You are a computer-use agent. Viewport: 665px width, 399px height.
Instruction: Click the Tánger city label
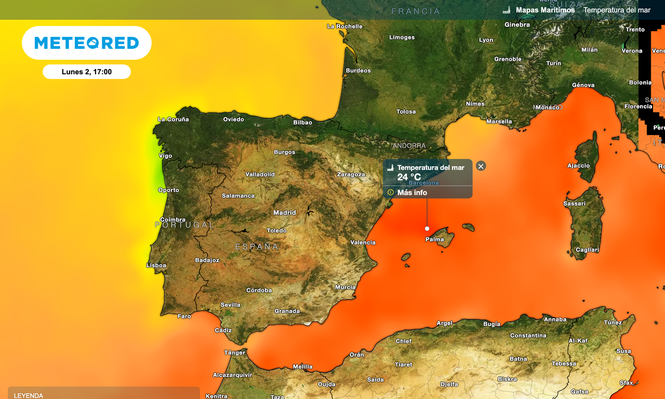coord(235,353)
